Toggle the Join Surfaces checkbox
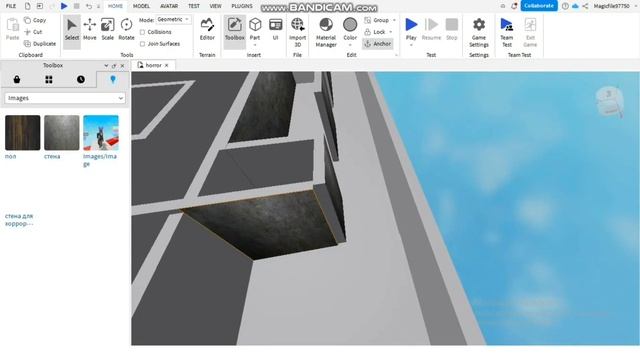Screen dimensions: 640x360 tap(142, 44)
